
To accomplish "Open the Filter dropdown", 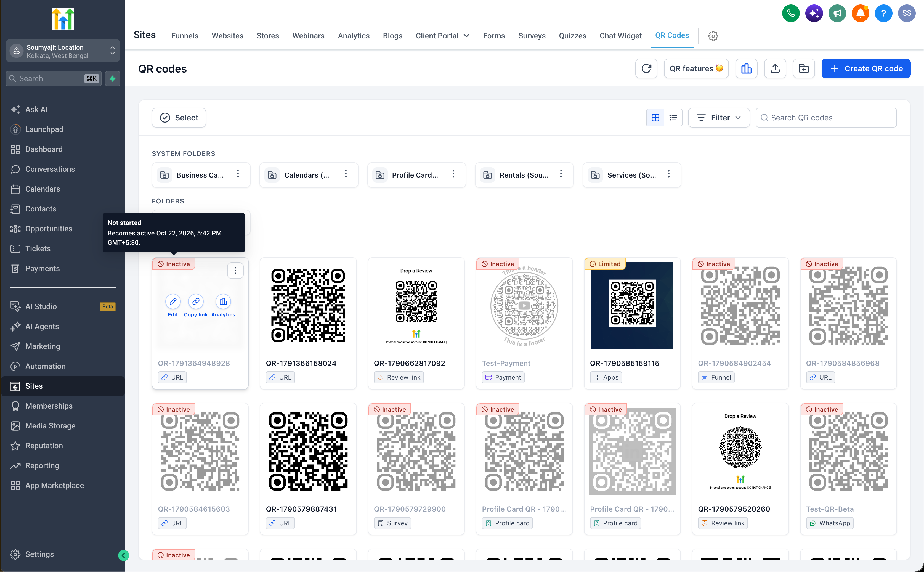I will click(719, 118).
